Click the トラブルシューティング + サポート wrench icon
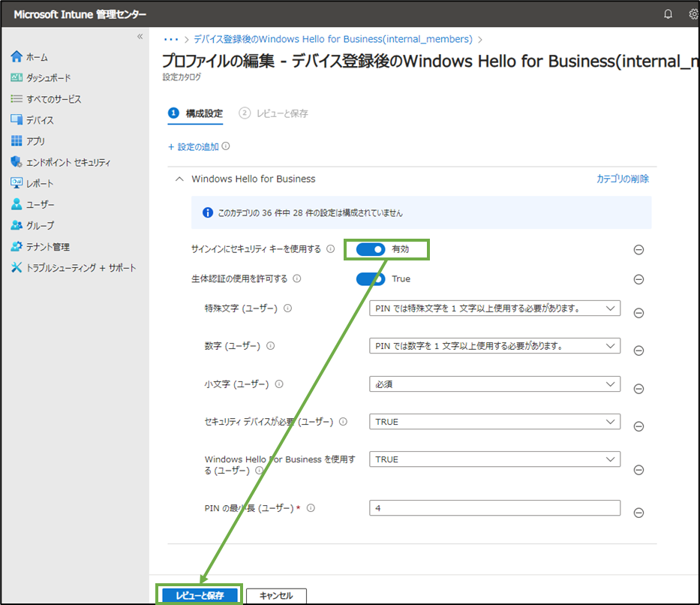Screen dimensions: 700x605 [x=17, y=267]
